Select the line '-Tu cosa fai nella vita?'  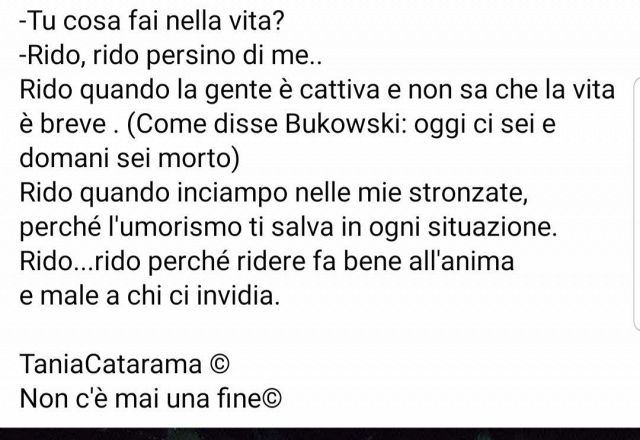(151, 21)
